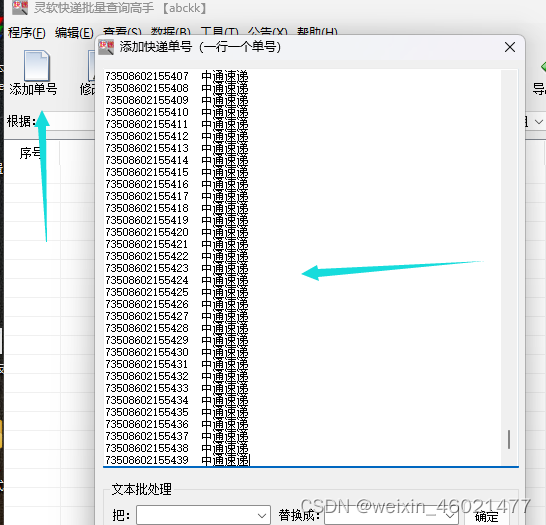Click tracking number 73508602155429

coord(147,340)
